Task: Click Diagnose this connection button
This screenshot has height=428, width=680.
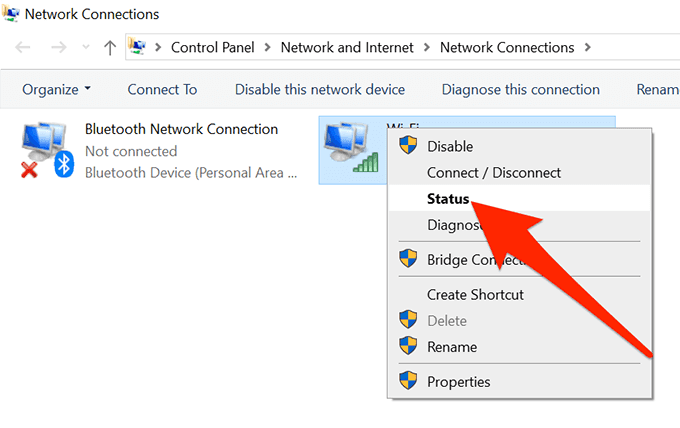Action: (521, 89)
